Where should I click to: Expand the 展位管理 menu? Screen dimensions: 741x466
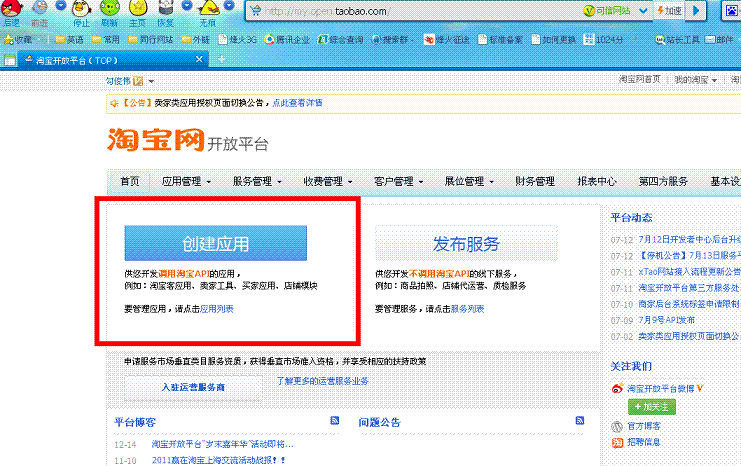[x=469, y=181]
